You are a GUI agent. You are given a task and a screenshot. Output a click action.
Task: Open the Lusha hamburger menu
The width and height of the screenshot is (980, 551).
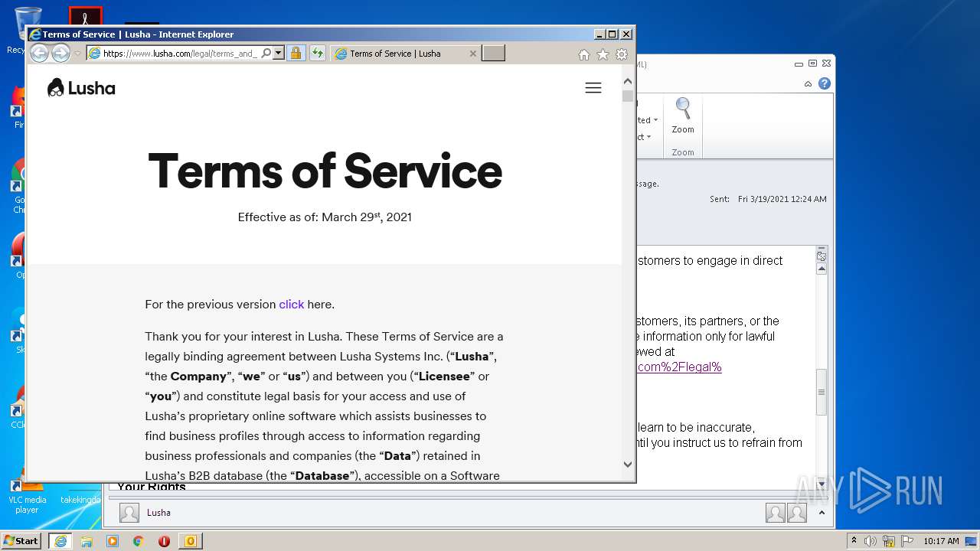(593, 88)
